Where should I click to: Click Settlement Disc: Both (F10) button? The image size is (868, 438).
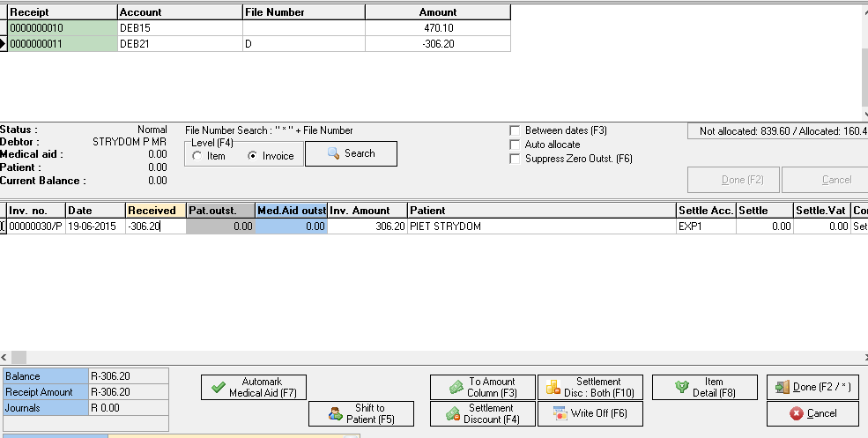click(590, 388)
